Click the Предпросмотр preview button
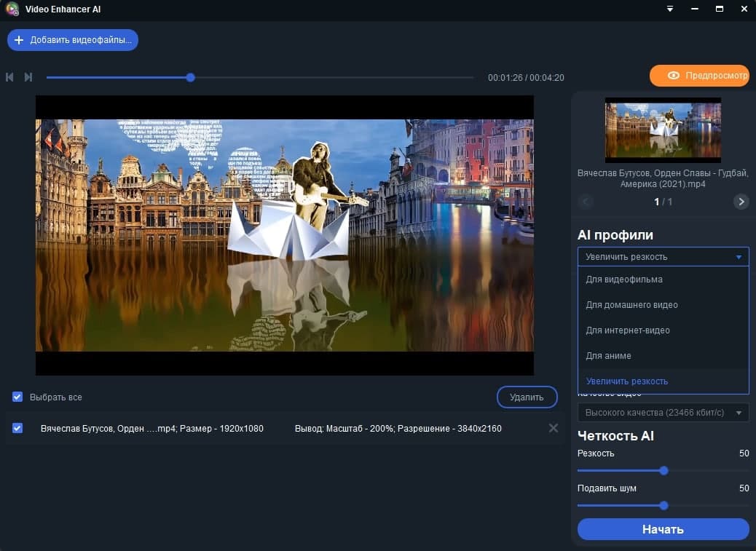This screenshot has width=756, height=551. coord(700,76)
